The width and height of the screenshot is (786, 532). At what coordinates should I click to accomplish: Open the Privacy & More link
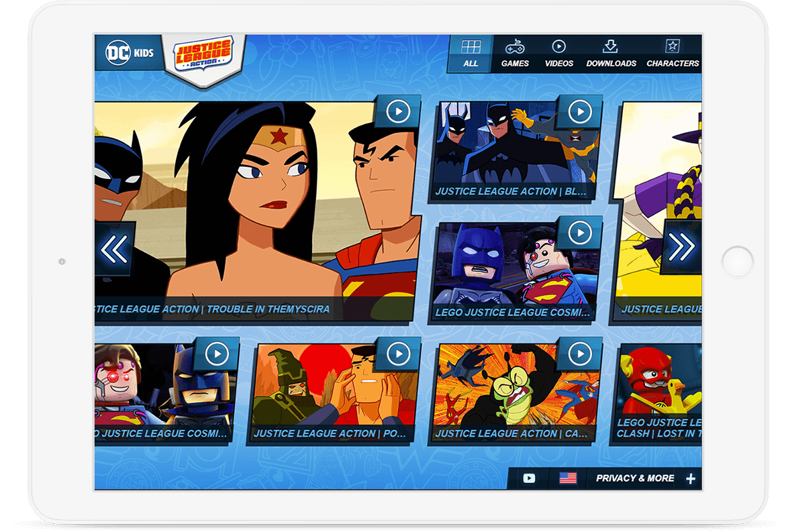(634, 478)
